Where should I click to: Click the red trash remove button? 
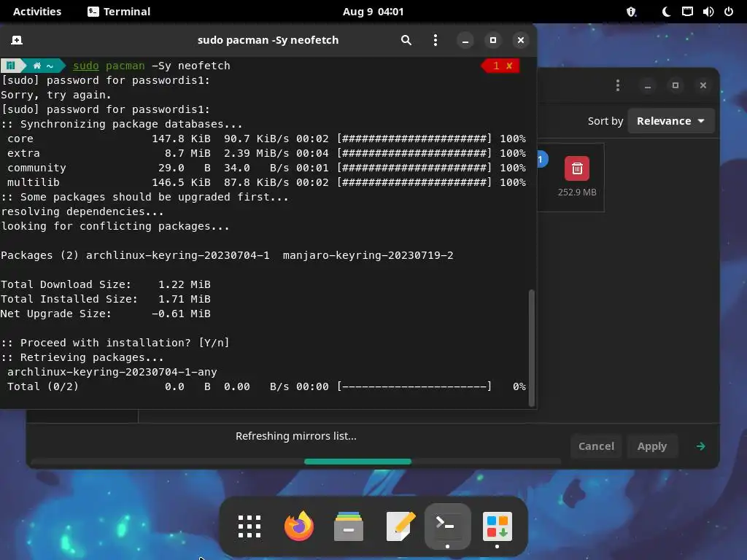(577, 168)
